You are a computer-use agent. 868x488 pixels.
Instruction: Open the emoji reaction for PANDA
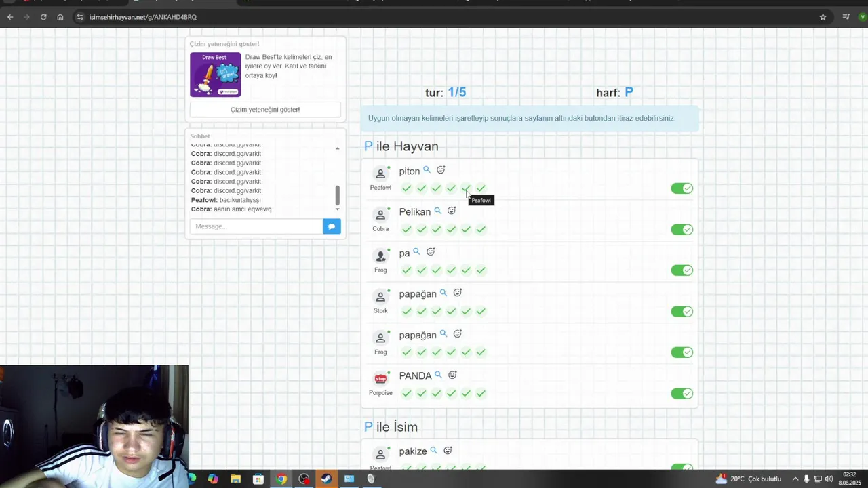pyautogui.click(x=452, y=375)
